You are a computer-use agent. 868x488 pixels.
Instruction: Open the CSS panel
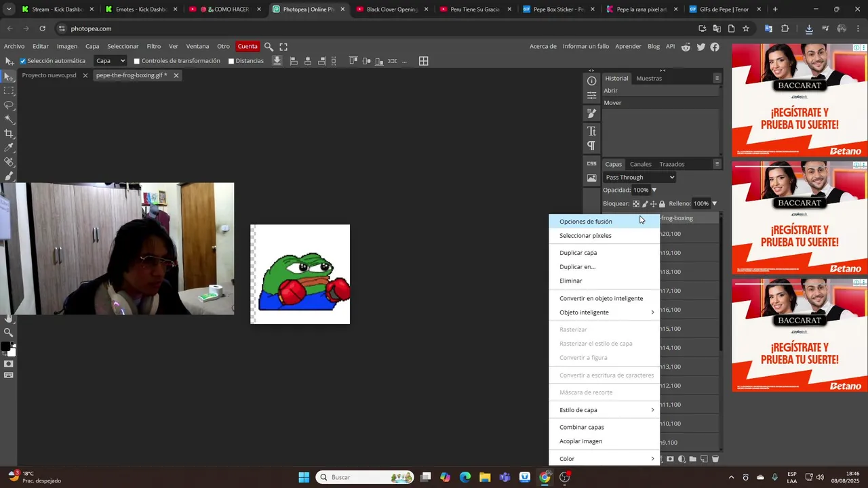pos(591,163)
